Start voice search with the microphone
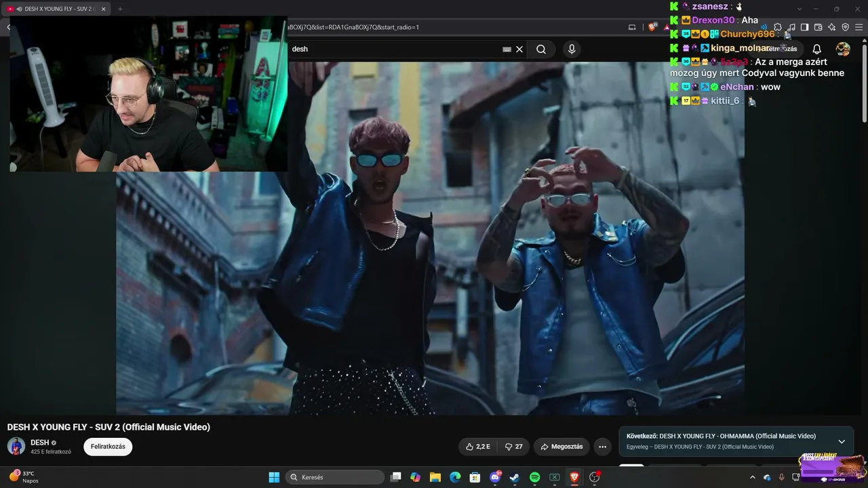Screen dimensions: 868x488 (572, 49)
